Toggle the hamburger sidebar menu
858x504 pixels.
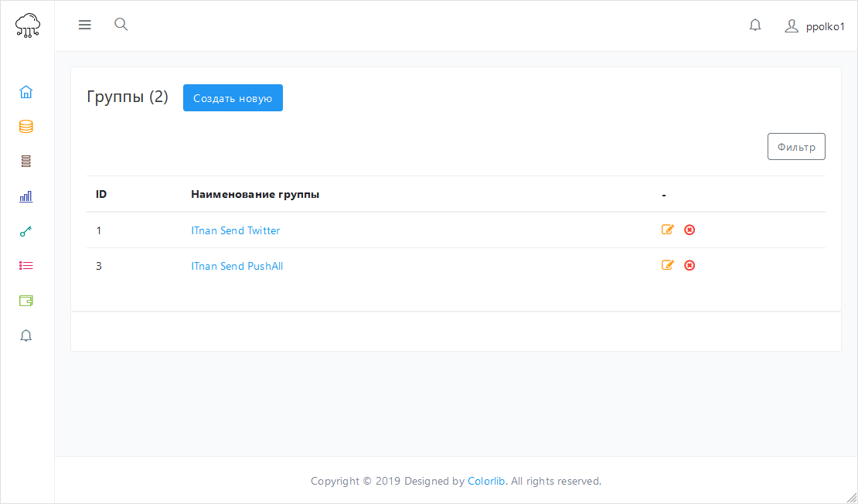(85, 25)
